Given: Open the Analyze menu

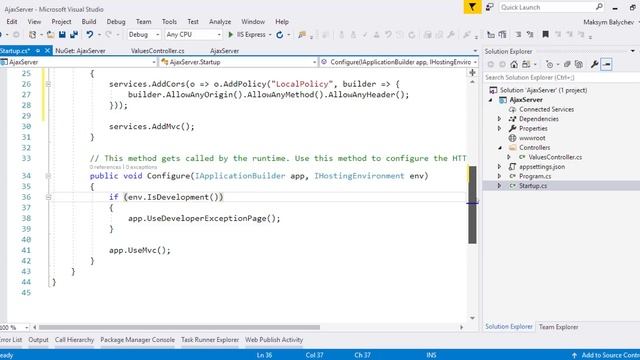Looking at the screenshot, I should 220,22.
